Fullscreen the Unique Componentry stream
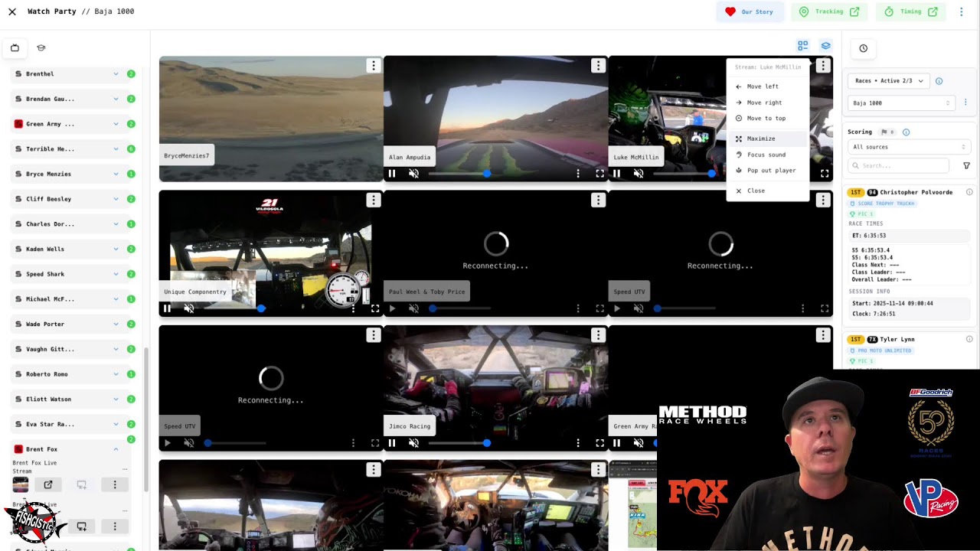Image resolution: width=980 pixels, height=551 pixels. tap(375, 308)
